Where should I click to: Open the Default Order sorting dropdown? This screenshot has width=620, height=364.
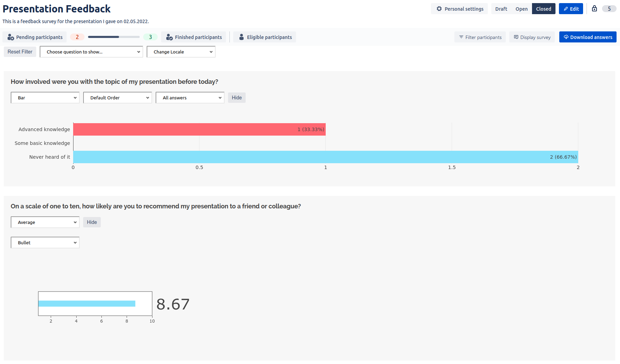pos(118,98)
